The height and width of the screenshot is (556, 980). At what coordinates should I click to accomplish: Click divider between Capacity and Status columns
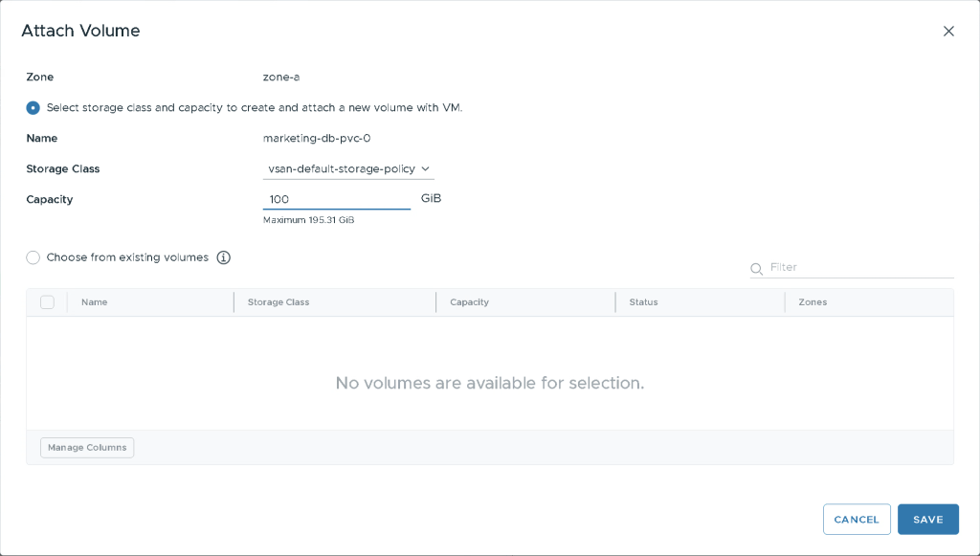[615, 302]
